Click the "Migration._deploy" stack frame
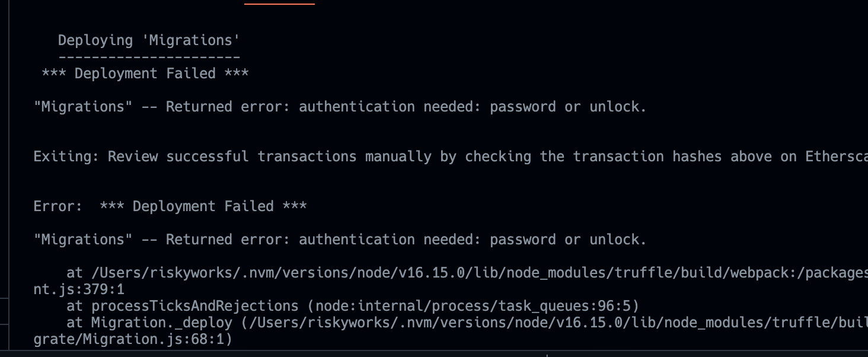This screenshot has height=357, width=868. [161, 323]
